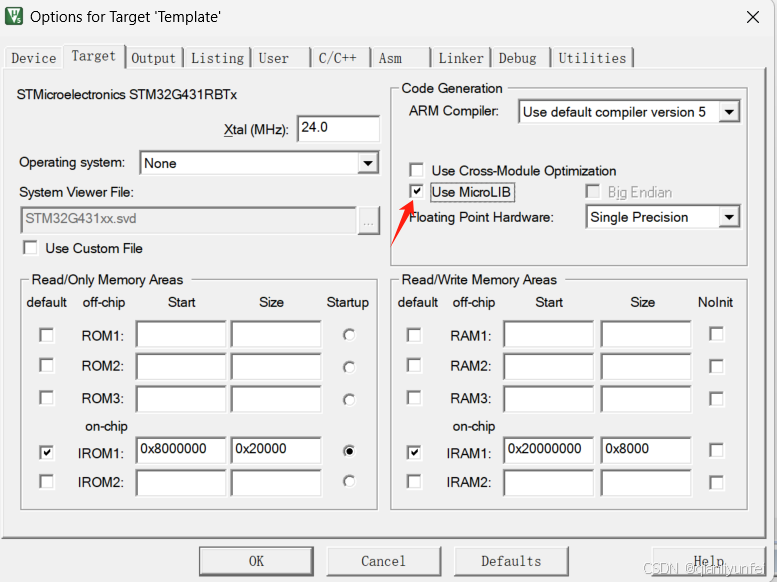
Task: Click the Cancel button
Action: tap(383, 561)
